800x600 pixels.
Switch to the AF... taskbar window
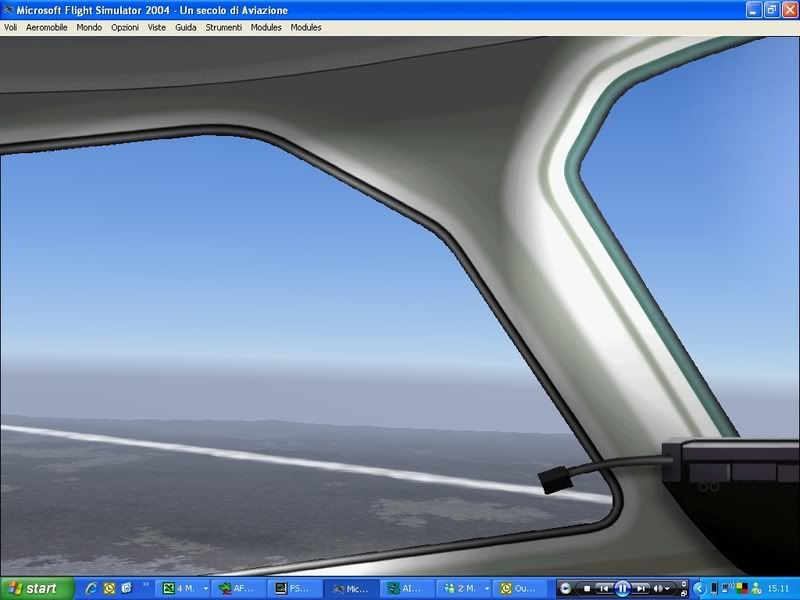coord(239,588)
